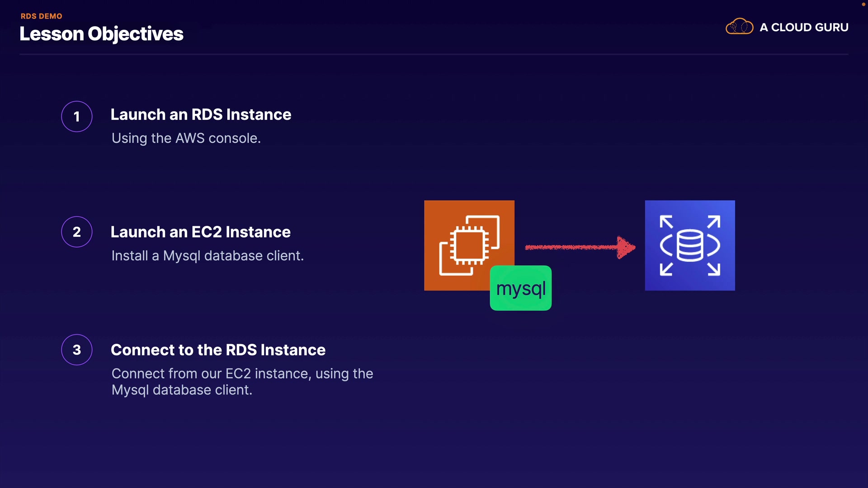Image resolution: width=868 pixels, height=488 pixels.
Task: Click the Lesson Objectives title
Action: (x=101, y=34)
